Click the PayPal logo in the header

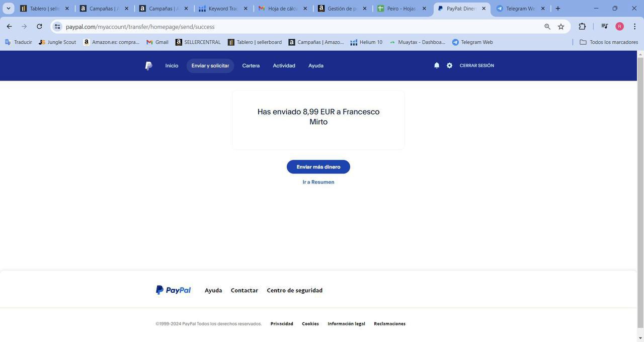pos(148,66)
